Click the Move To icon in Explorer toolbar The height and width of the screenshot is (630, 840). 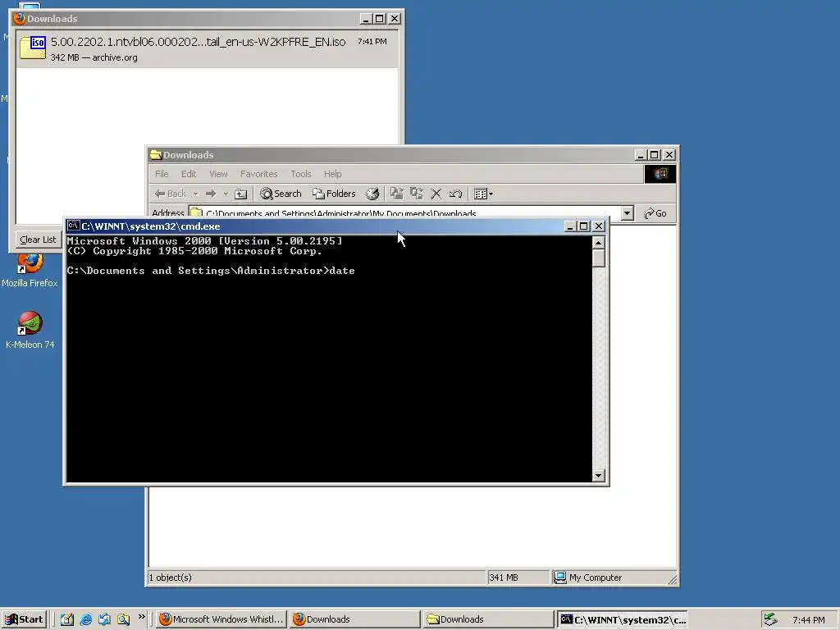pyautogui.click(x=397, y=194)
